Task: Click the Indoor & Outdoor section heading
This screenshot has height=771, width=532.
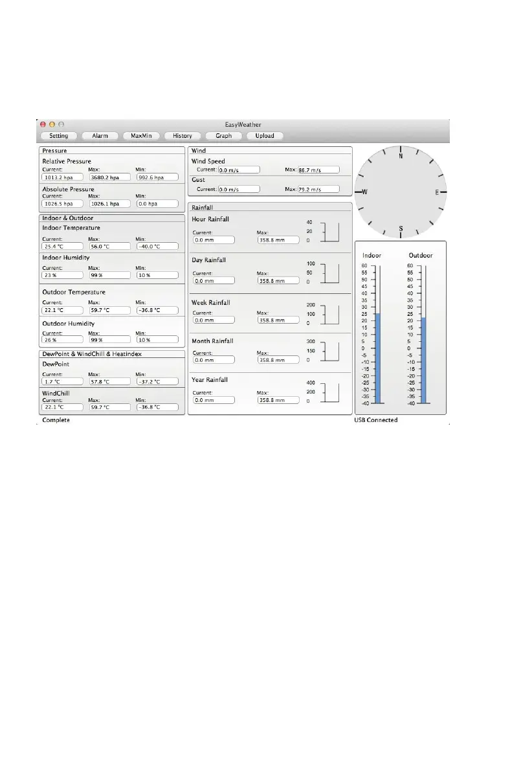Action: pyautogui.click(x=68, y=218)
